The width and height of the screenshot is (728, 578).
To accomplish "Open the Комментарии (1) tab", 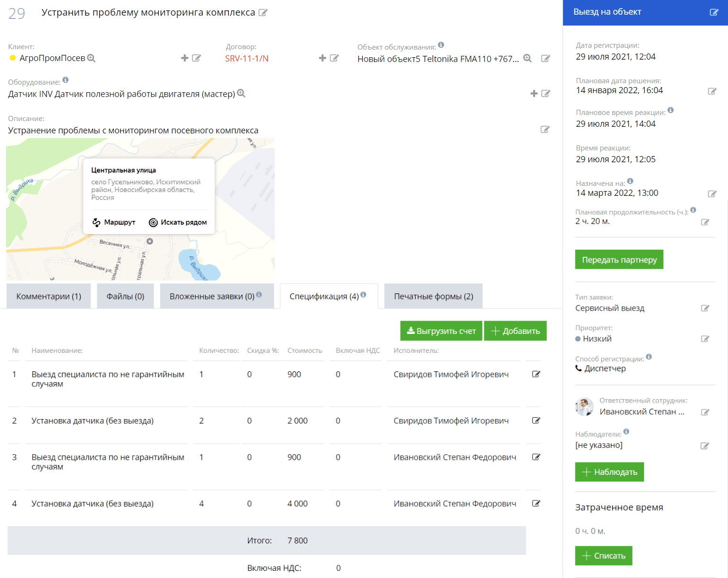I will tap(49, 297).
